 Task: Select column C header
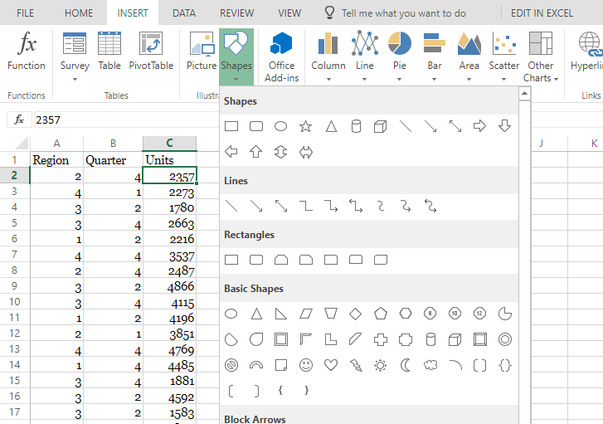coord(170,143)
